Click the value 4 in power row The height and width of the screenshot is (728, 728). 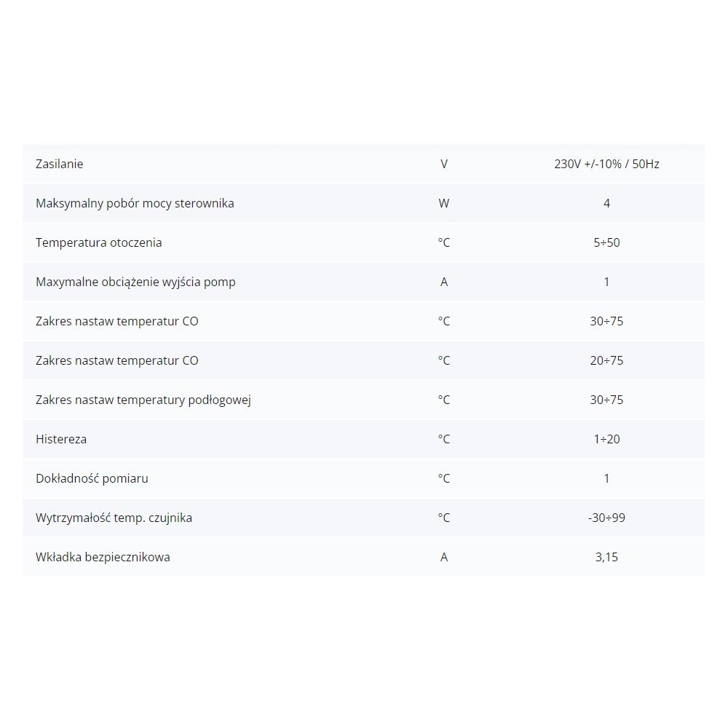pyautogui.click(x=606, y=203)
